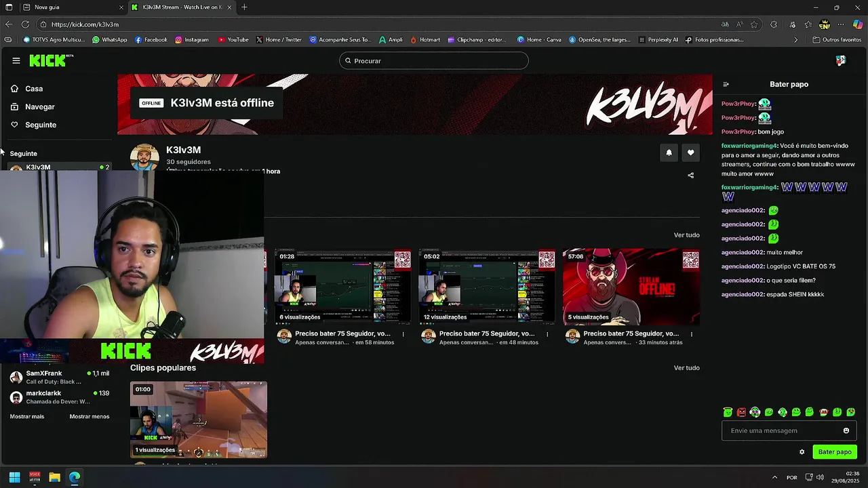
Task: Open options menu for 05:02 video
Action: [547, 334]
